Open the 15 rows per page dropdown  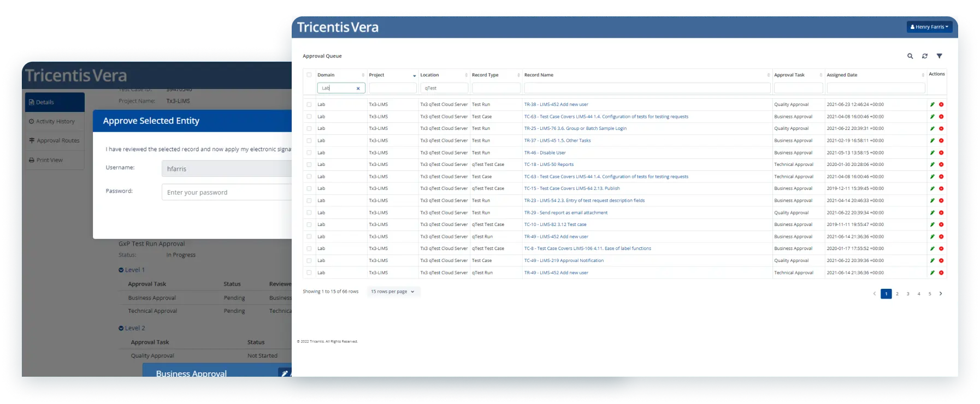tap(393, 292)
